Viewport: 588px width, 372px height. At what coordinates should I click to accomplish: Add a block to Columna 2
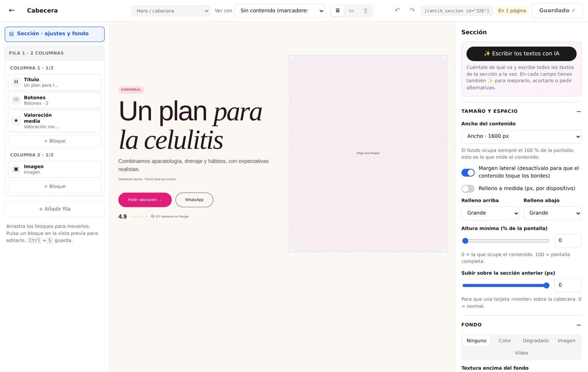pyautogui.click(x=55, y=187)
